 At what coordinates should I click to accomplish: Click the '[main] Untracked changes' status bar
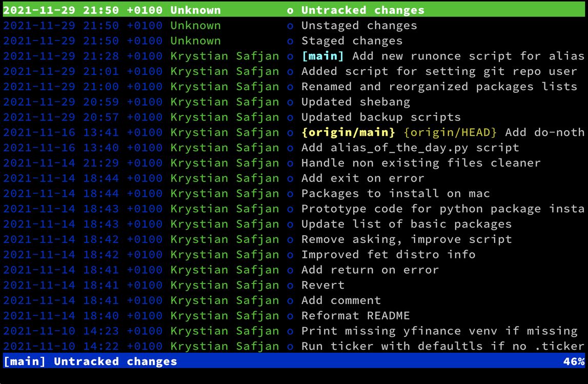click(90, 361)
